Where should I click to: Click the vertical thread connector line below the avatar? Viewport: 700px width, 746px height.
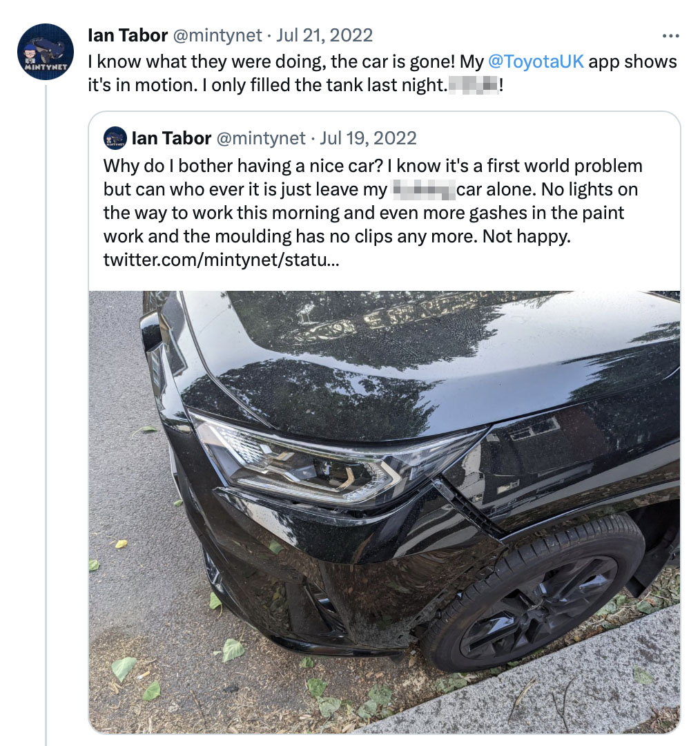tap(46, 414)
